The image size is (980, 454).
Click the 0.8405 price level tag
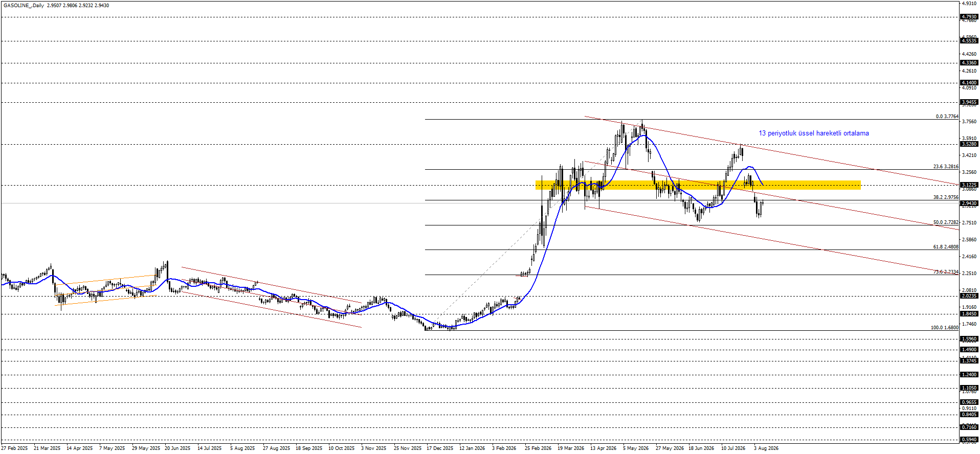click(969, 415)
